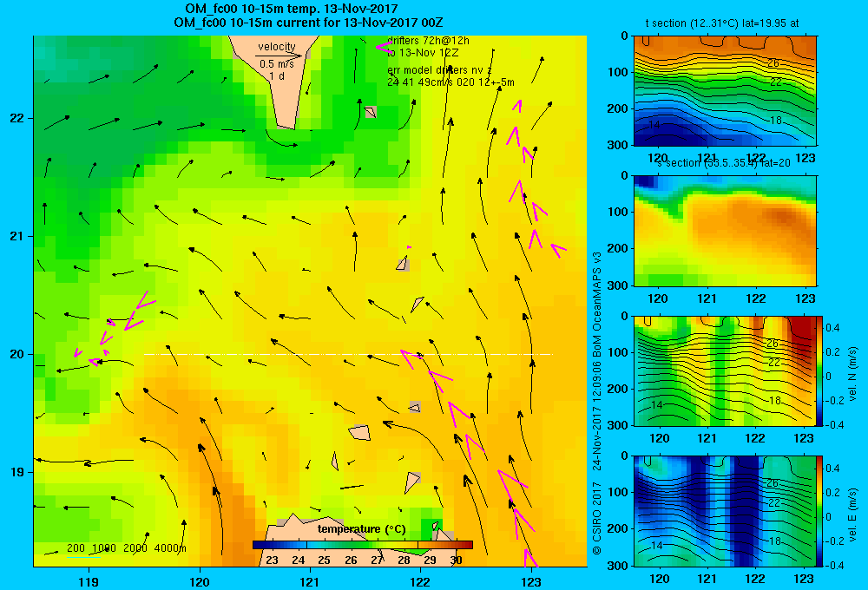
Task: Click the '18' contour label in vel. N section
Action: coord(775,400)
